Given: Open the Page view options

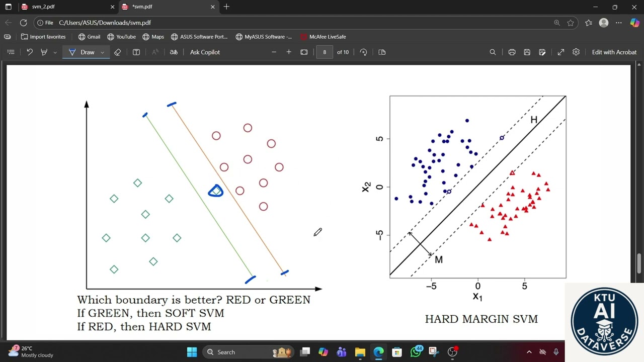Looking at the screenshot, I should coord(382,52).
